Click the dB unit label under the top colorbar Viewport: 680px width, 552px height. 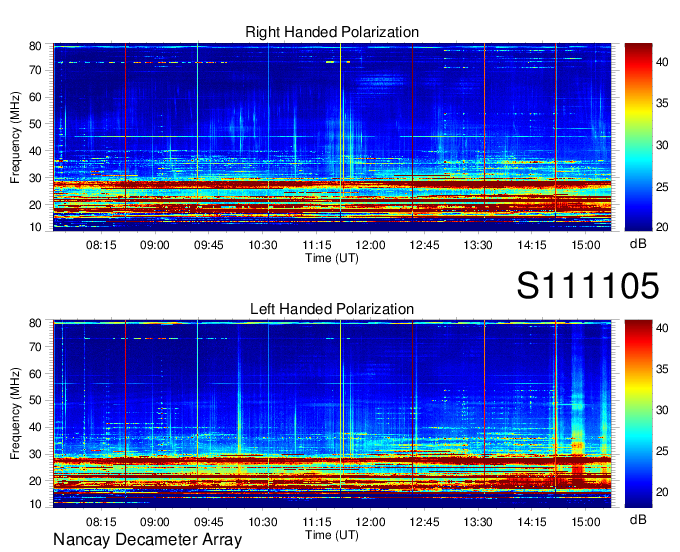[638, 244]
